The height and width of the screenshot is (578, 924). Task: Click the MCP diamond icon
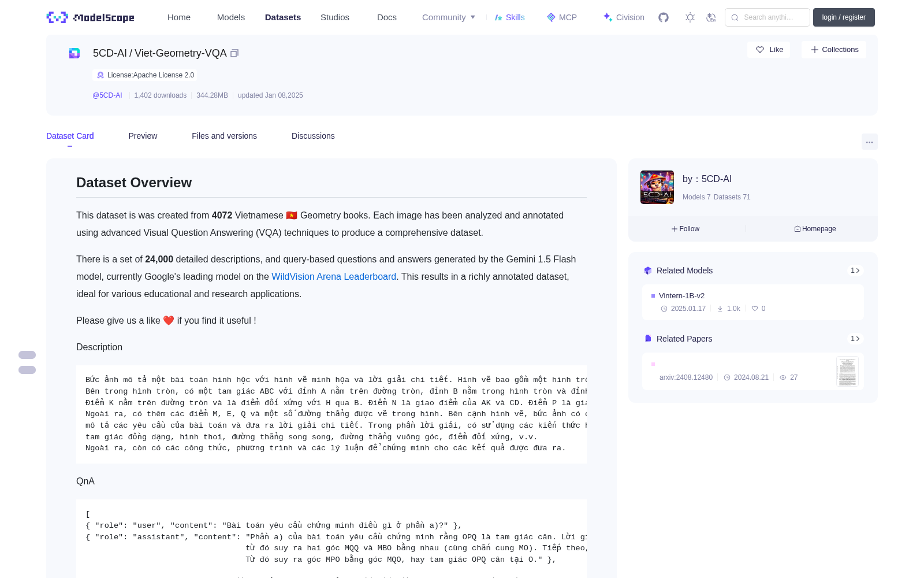551,17
